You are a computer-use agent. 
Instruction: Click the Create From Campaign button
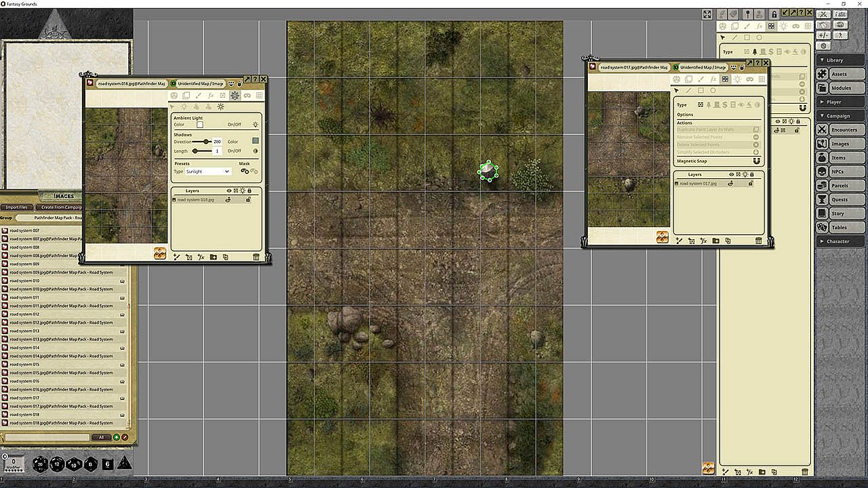59,207
